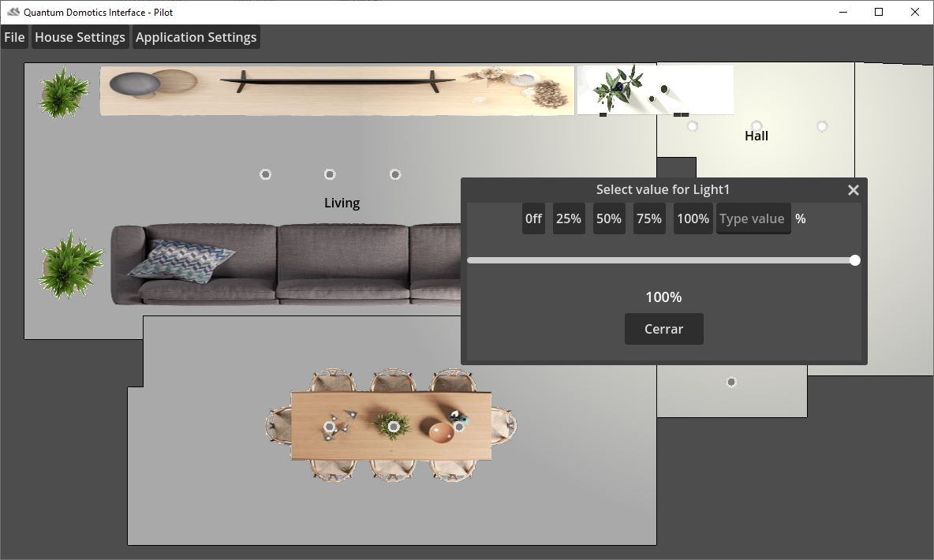Dismiss the Light1 dialog with the X

(853, 189)
